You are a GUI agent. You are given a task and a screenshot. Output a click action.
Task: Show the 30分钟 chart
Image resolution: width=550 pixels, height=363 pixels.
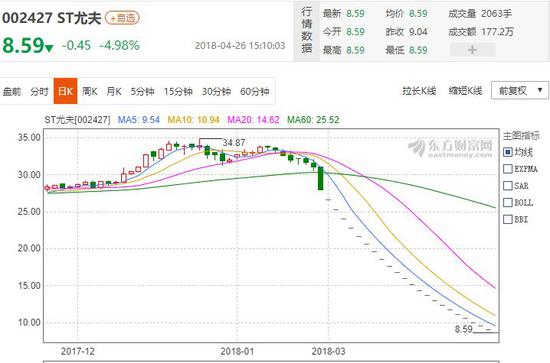(x=216, y=92)
